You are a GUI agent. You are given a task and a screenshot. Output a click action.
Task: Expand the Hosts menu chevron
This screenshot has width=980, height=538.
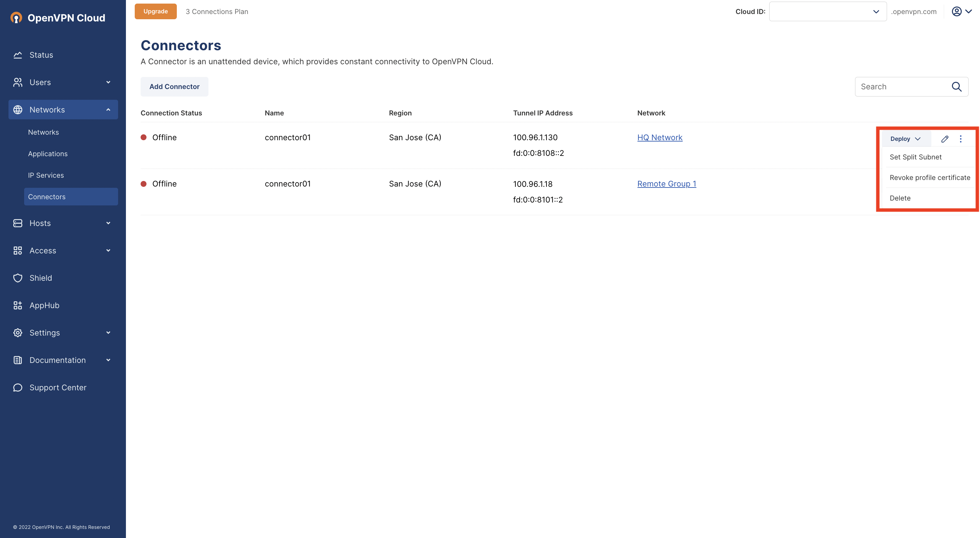pos(108,223)
